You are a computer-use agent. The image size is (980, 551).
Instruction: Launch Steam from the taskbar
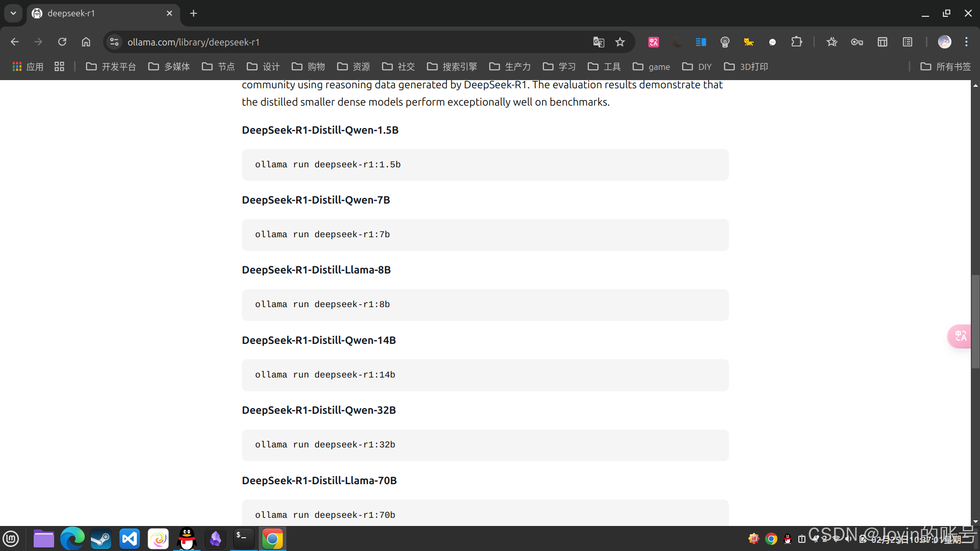101,539
